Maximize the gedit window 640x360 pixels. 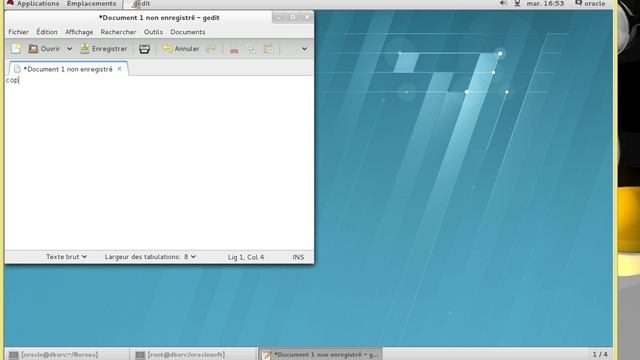click(293, 18)
